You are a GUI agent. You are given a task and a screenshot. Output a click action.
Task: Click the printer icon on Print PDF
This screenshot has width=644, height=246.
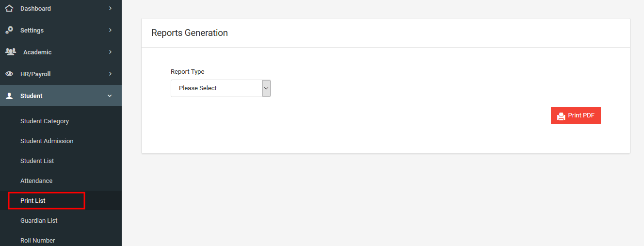[561, 116]
